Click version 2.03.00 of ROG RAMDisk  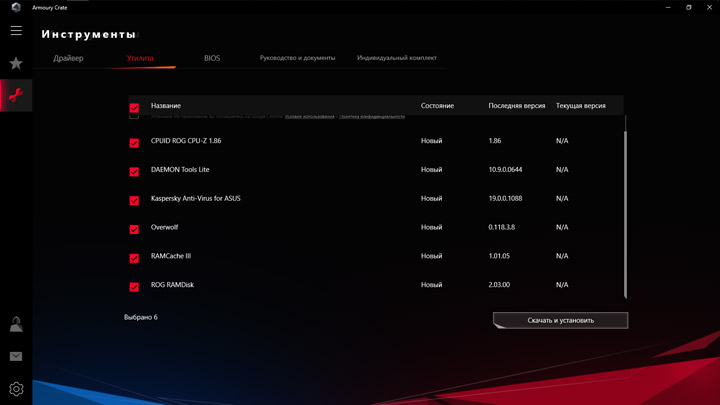[499, 285]
